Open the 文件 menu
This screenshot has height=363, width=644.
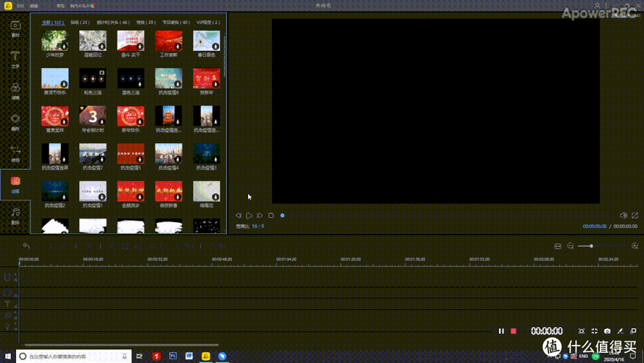tap(20, 5)
